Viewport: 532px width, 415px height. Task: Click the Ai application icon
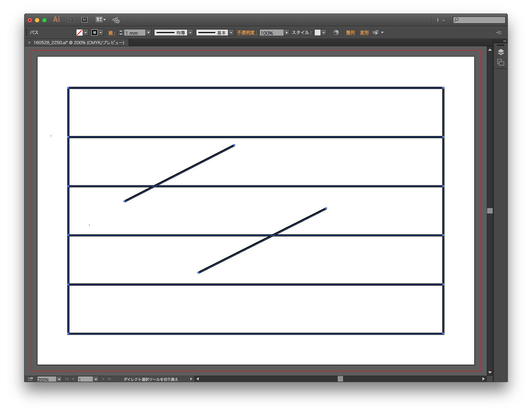(x=56, y=19)
